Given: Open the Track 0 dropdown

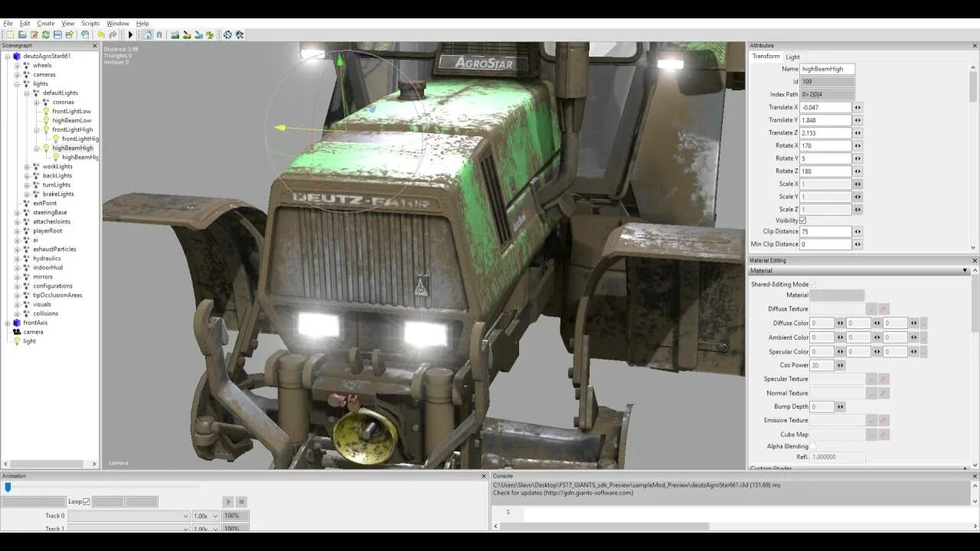Looking at the screenshot, I should [129, 517].
